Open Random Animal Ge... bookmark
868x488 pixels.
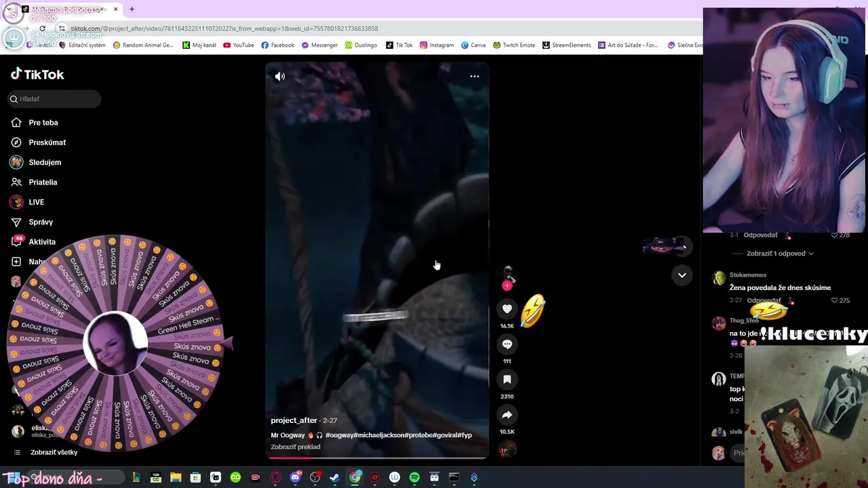(143, 45)
